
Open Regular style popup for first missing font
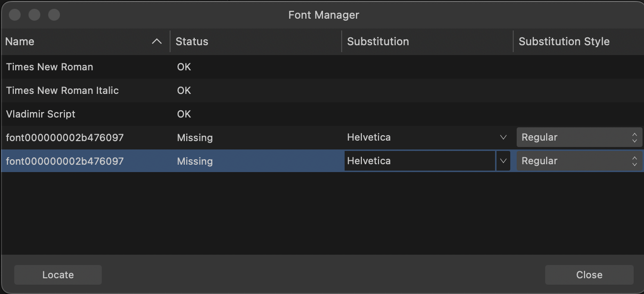tap(579, 138)
